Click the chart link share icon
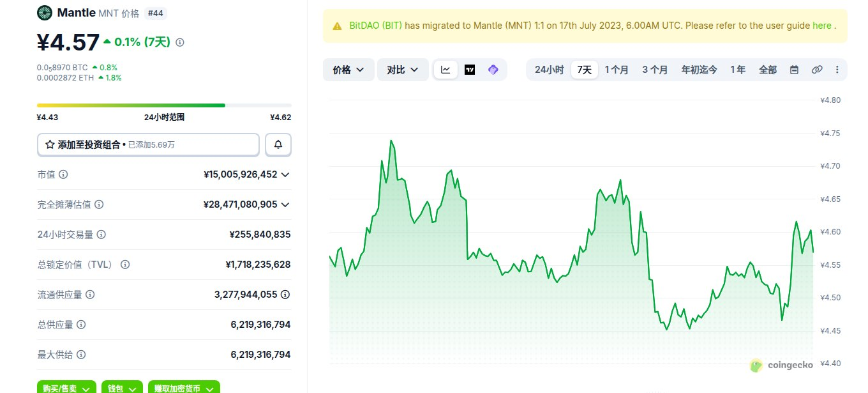868x393 pixels. (x=817, y=70)
